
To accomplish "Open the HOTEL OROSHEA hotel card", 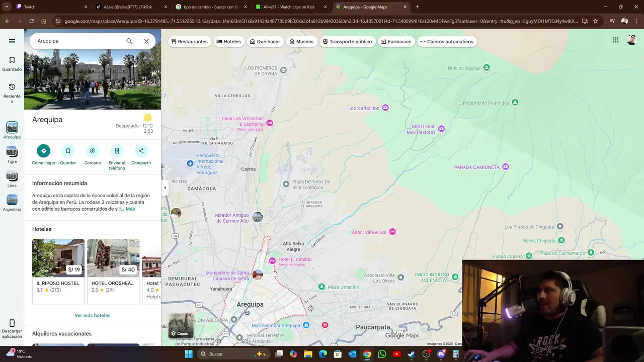I will [x=113, y=271].
